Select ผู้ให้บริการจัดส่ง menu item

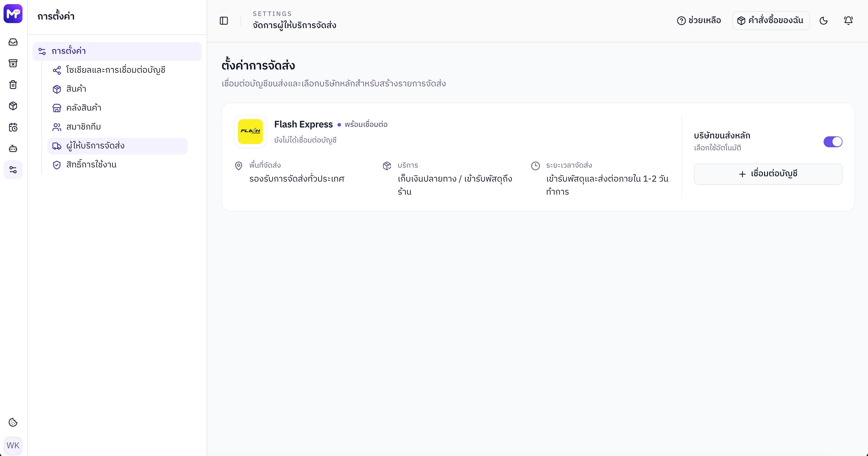[117, 146]
